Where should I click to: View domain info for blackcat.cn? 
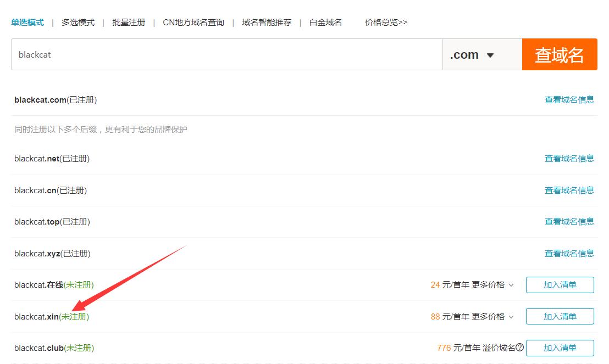(x=569, y=191)
